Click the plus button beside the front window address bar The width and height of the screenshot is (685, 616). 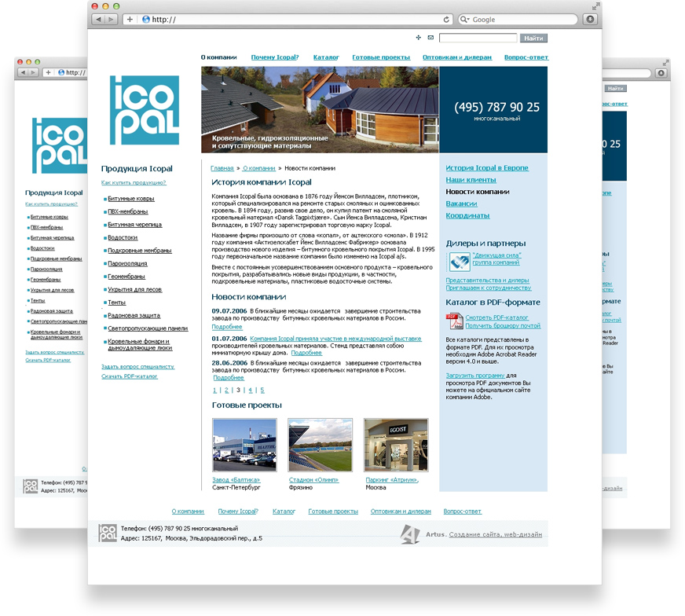pos(130,19)
